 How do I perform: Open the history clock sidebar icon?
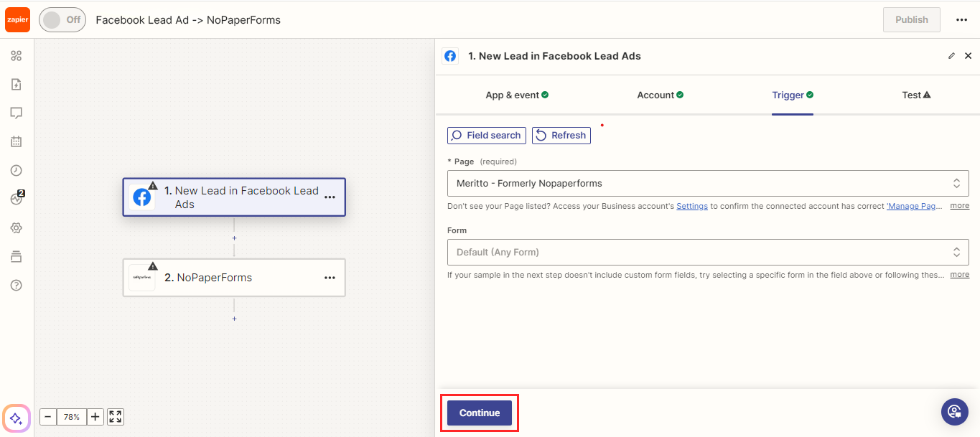[17, 171]
